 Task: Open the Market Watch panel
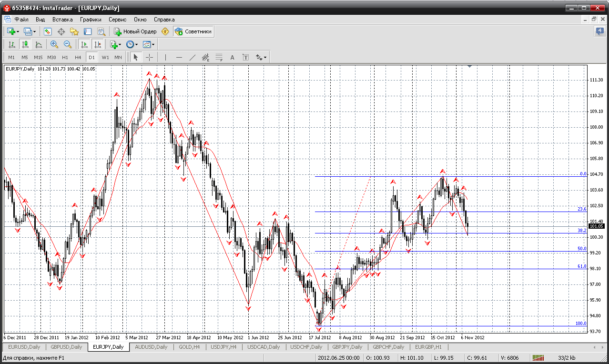point(48,31)
